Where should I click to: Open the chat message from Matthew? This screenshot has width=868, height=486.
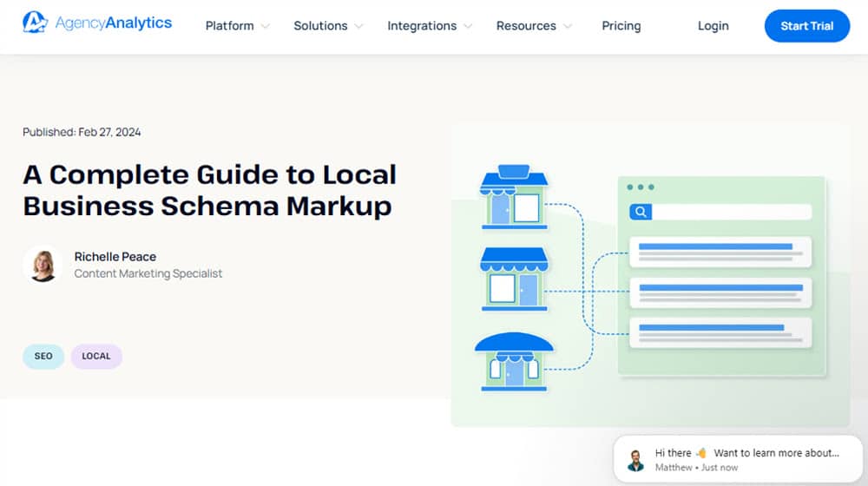pos(746,453)
